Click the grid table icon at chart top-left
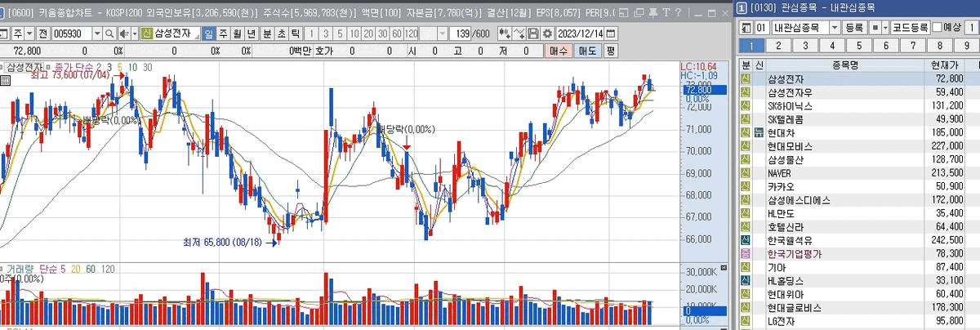980x330 pixels. (5, 80)
